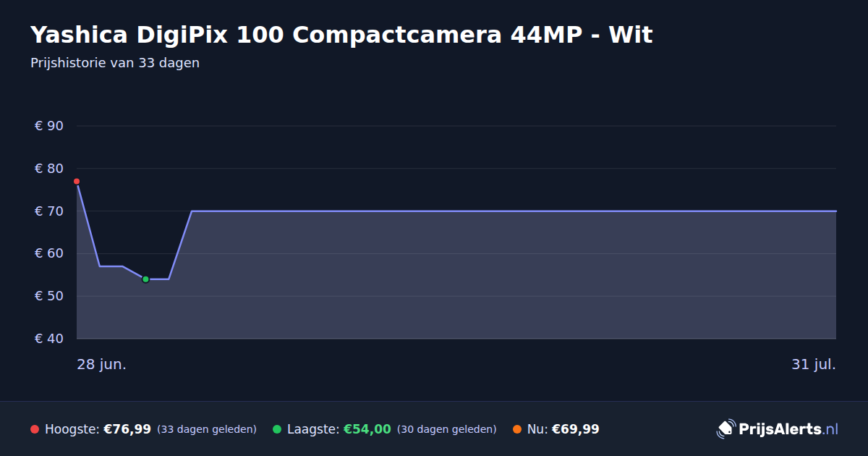Select the € 50 axis label
The height and width of the screenshot is (456, 868).
tap(49, 296)
